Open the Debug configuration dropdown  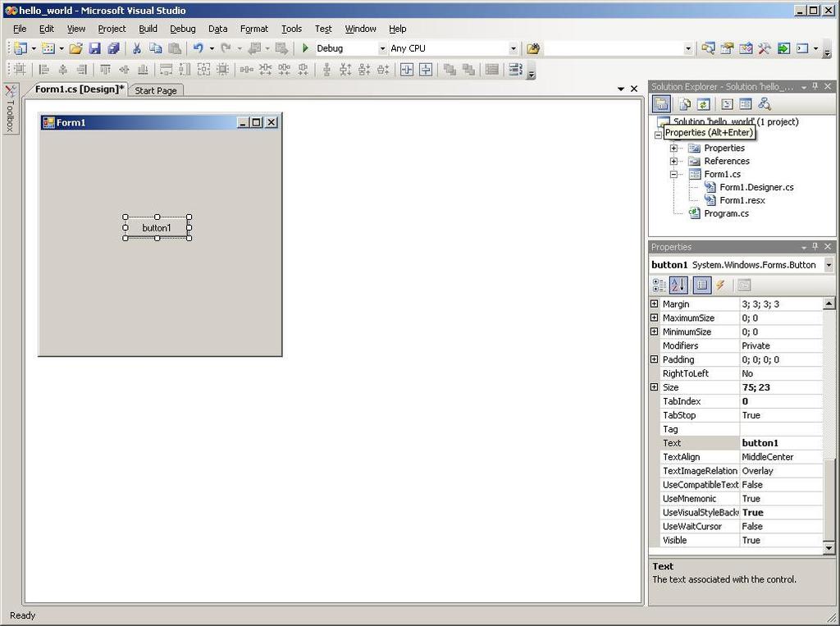382,48
